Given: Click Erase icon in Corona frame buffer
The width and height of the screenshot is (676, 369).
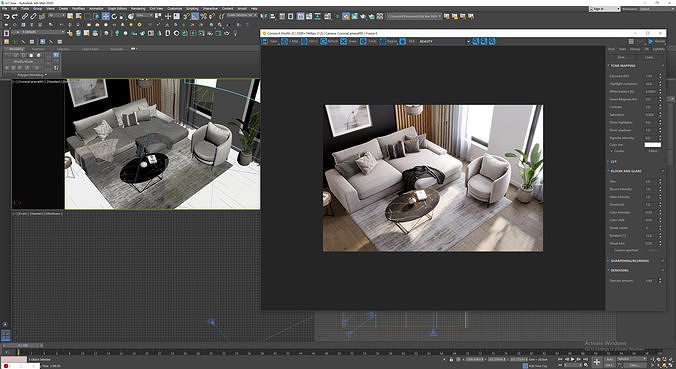Looking at the screenshot, I should (x=344, y=41).
